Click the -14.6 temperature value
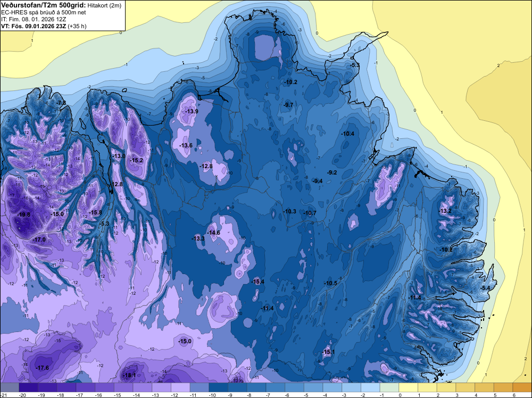The image size is (532, 398). tap(213, 233)
